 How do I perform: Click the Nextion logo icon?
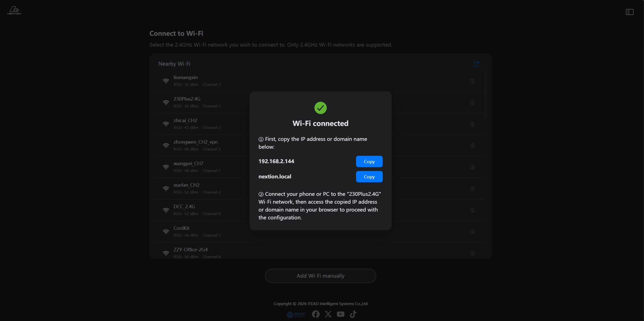click(x=14, y=10)
